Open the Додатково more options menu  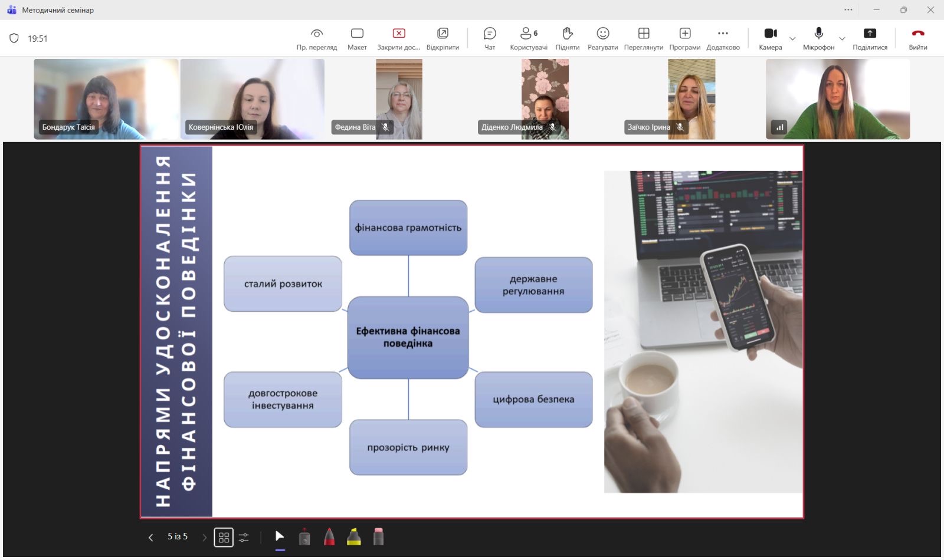723,38
